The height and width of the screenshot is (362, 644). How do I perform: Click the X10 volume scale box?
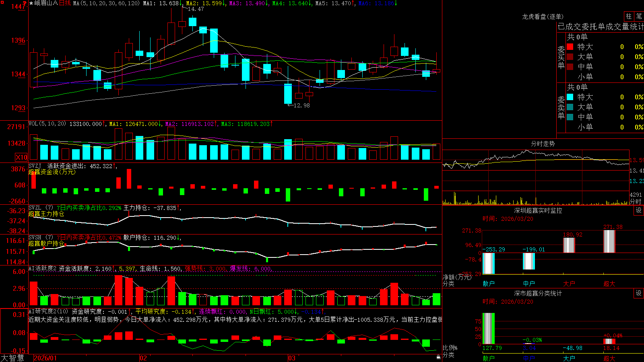(x=21, y=157)
